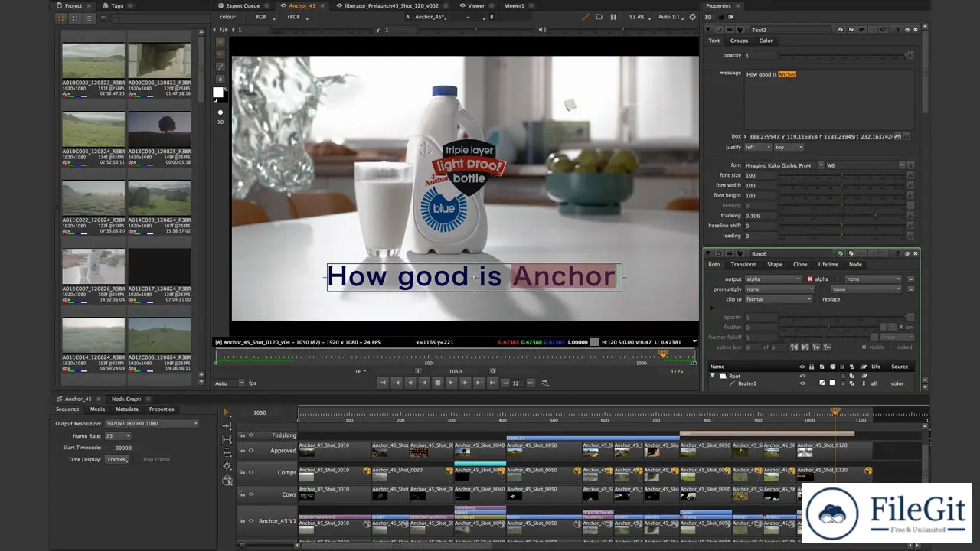
Task: Switch to liberator_Prelaunch45_Shot_120_v002 tab
Action: 392,5
